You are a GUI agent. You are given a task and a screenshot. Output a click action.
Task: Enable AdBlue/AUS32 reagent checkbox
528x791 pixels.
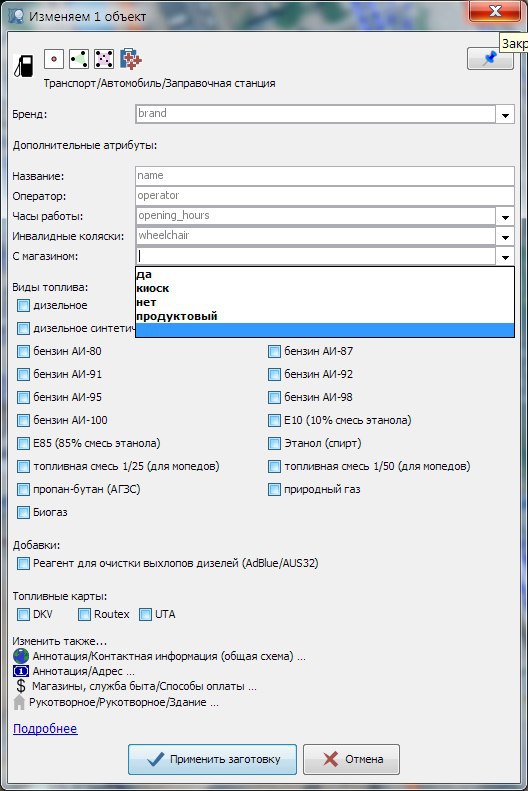(23, 563)
